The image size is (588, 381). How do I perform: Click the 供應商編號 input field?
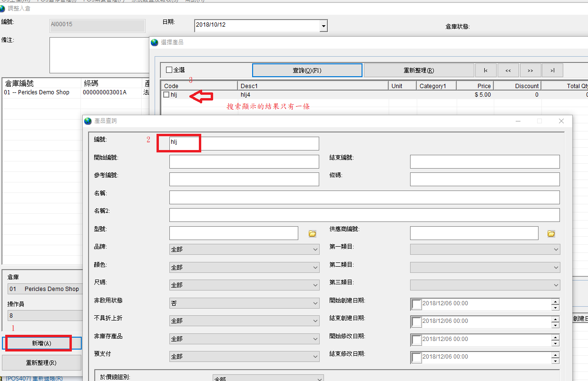tap(474, 233)
